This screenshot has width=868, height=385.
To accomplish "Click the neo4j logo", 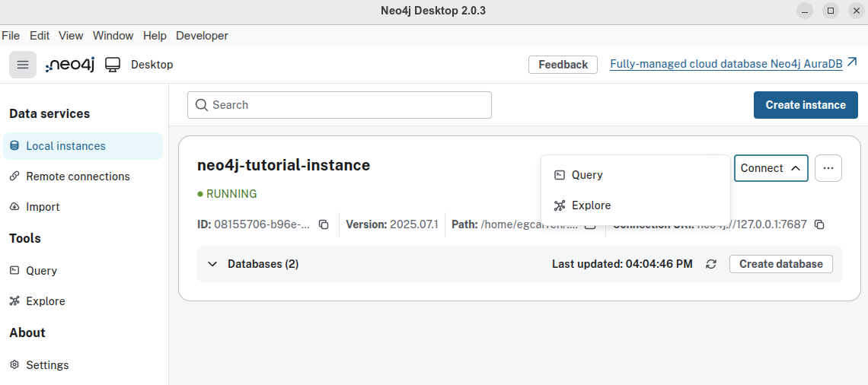I will click(70, 65).
